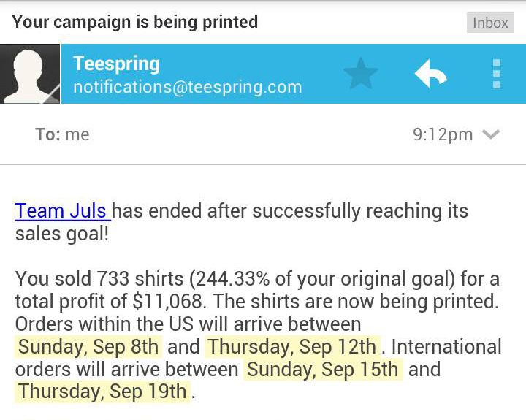This screenshot has width=526, height=420.
Task: Tap the 9:12pm timestamp
Action: (x=443, y=134)
